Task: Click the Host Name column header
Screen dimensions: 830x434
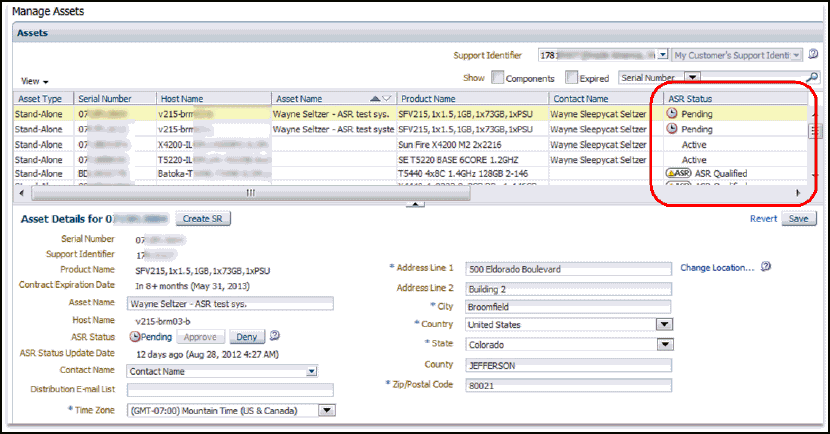Action: [214, 98]
